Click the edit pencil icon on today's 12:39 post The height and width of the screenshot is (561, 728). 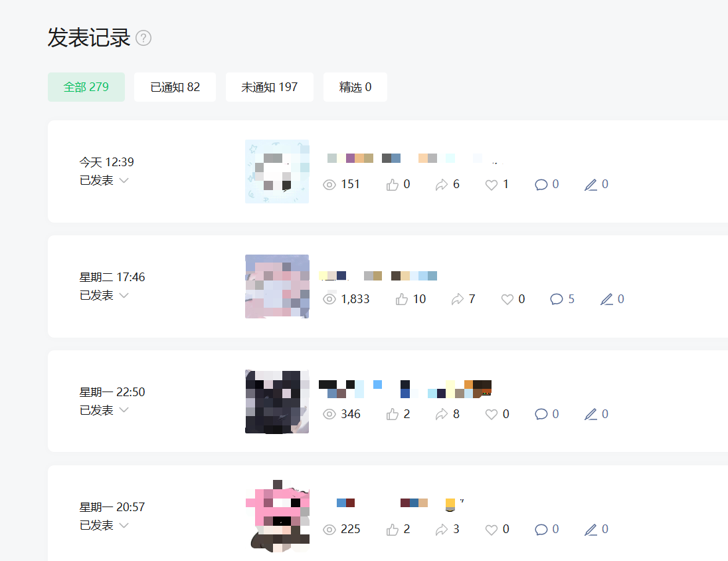click(591, 185)
